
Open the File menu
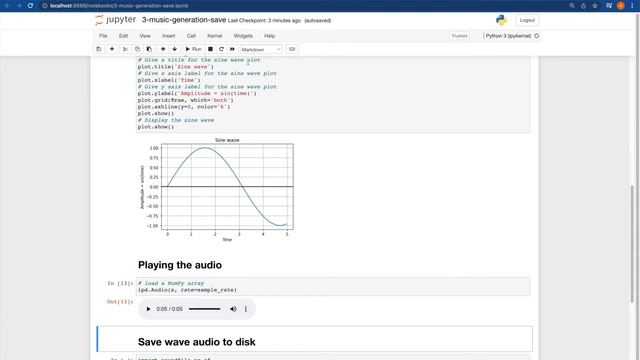[x=103, y=36]
